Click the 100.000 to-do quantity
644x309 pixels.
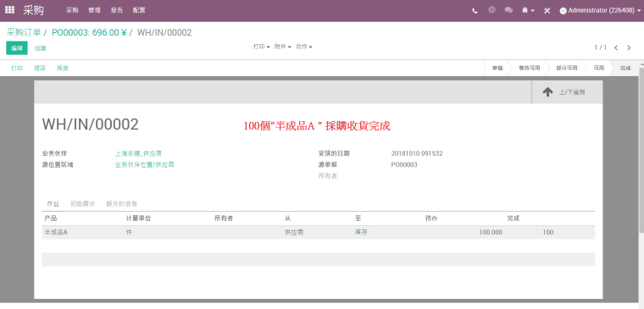[x=491, y=232]
